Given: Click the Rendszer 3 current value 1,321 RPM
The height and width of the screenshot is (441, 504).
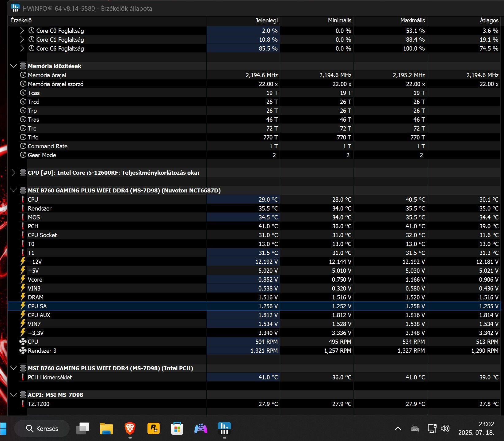Looking at the screenshot, I should click(x=264, y=351).
